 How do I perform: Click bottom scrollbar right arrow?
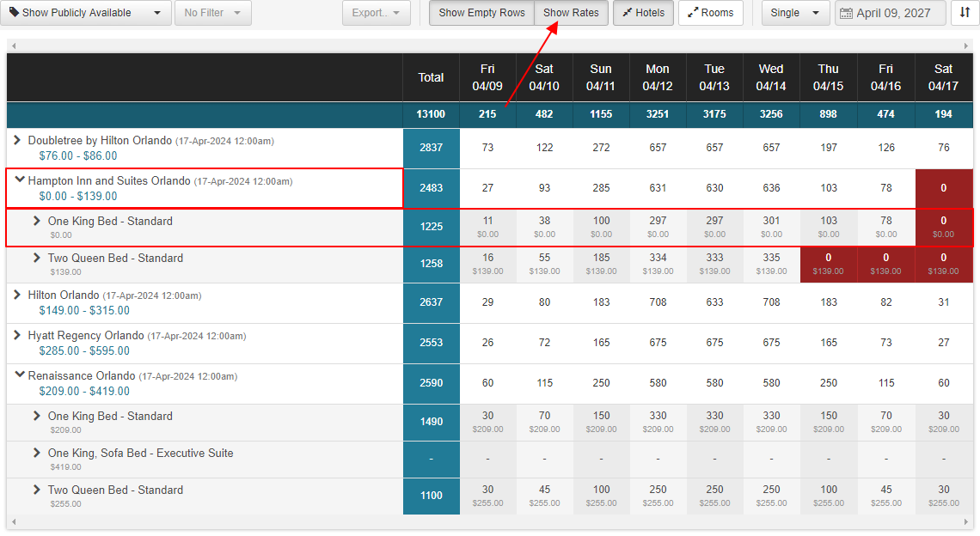click(x=966, y=521)
